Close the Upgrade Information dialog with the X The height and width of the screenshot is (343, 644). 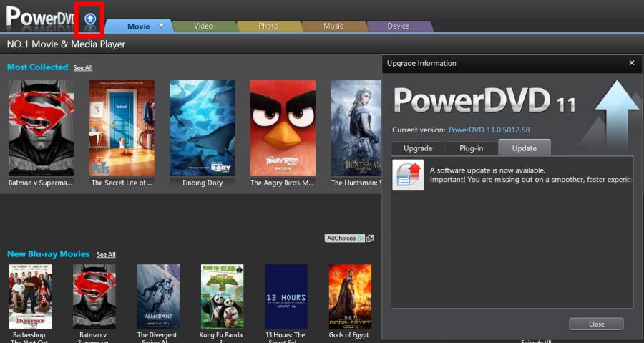[631, 63]
